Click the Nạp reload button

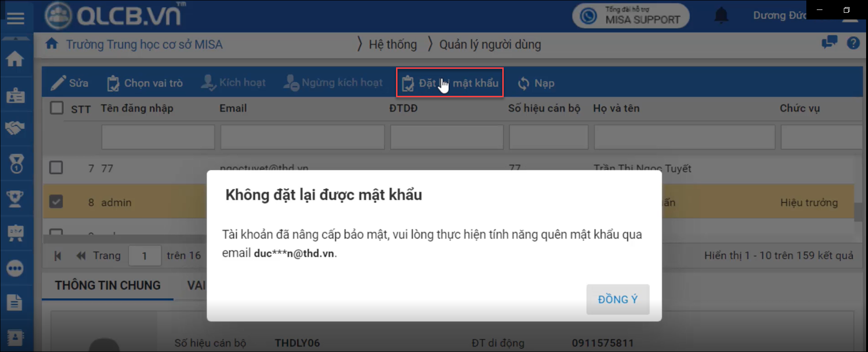[536, 83]
